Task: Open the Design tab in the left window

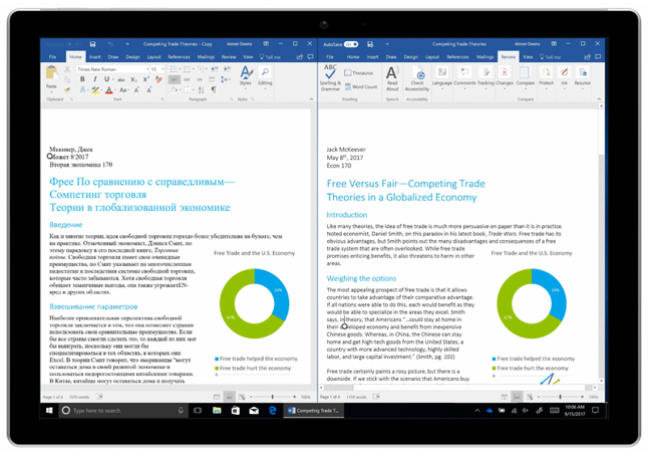Action: (133, 57)
